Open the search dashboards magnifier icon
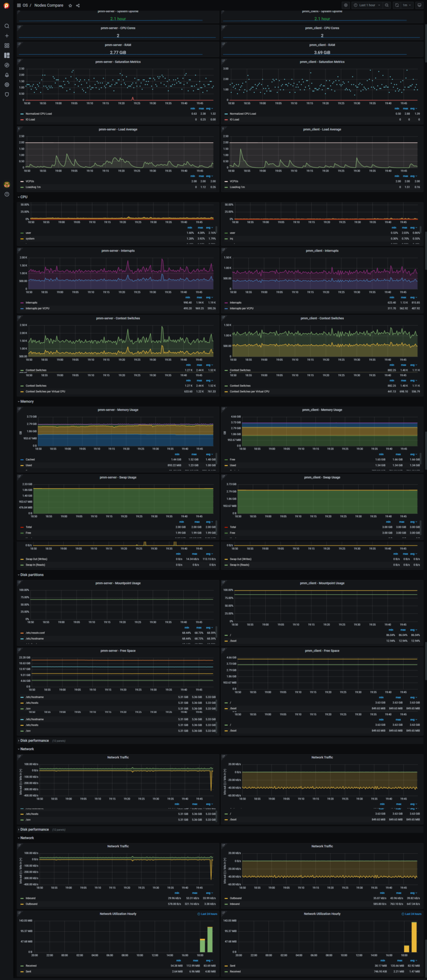This screenshot has height=980, width=427. 7,26
